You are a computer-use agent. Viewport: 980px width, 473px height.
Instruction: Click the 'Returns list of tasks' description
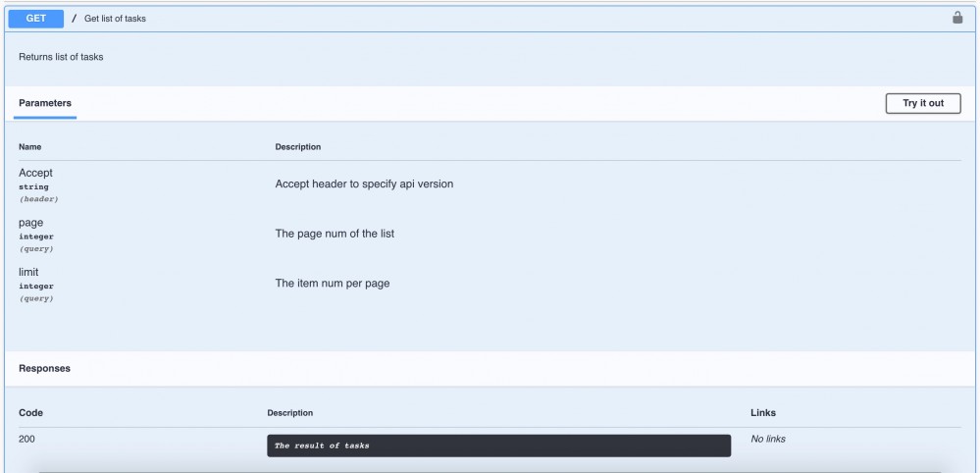[61, 57]
